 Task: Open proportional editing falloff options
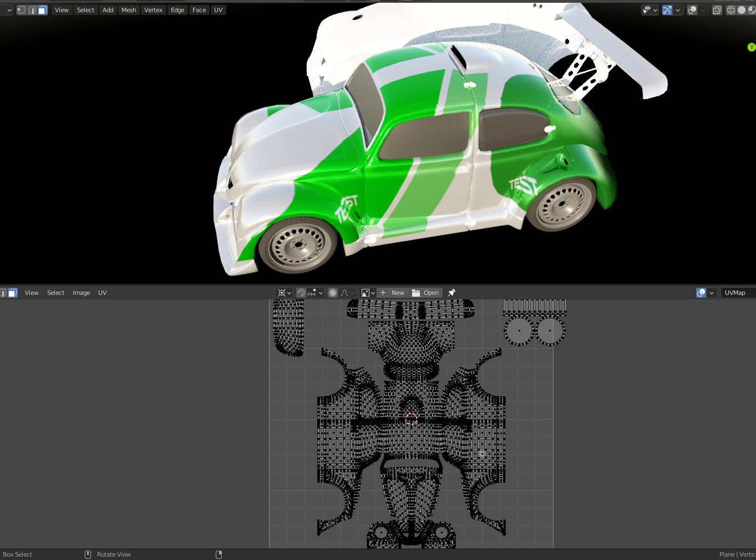(x=347, y=293)
